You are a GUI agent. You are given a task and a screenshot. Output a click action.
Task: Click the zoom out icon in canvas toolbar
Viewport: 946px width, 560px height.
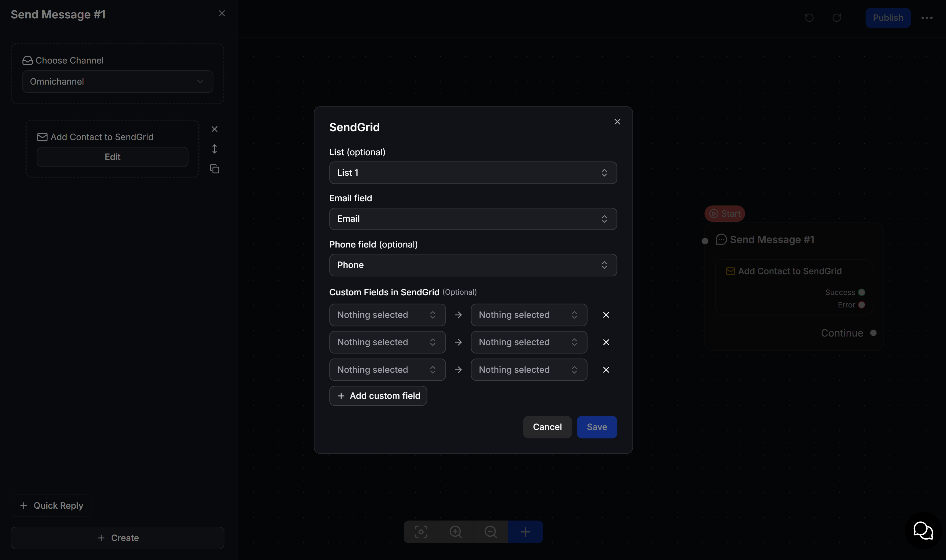491,532
